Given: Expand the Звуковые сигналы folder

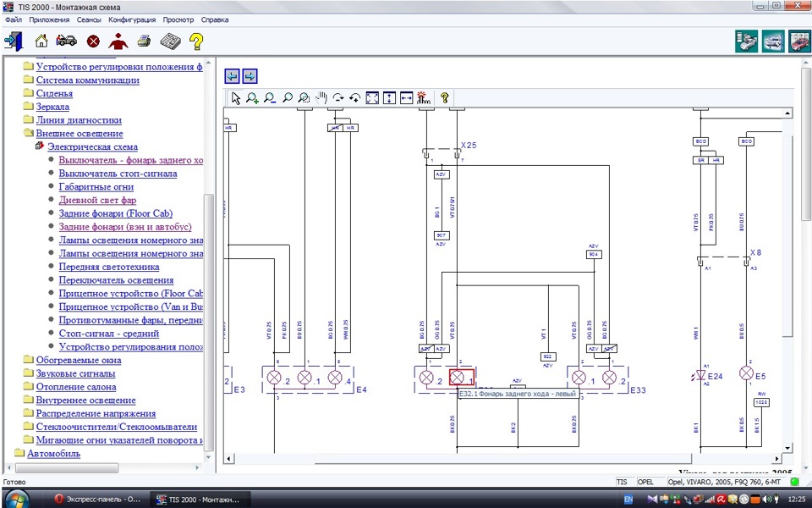Looking at the screenshot, I should click(28, 373).
